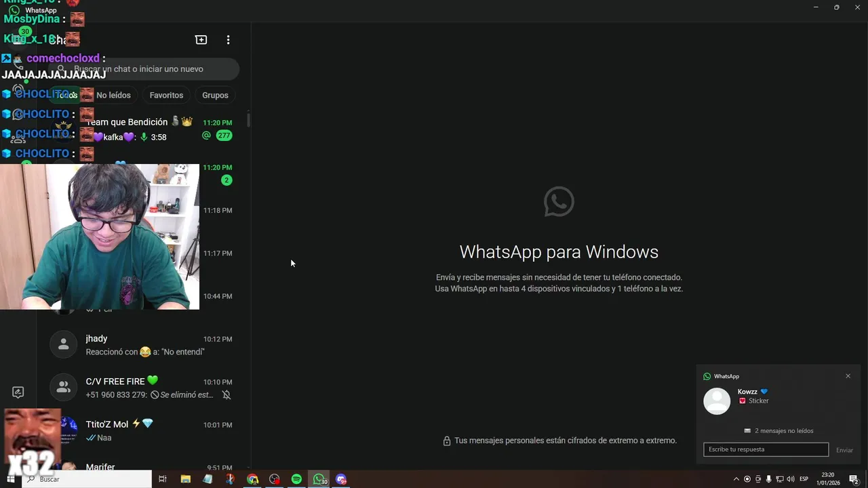Click the WhatsApp logo in the welcome pane

click(559, 201)
